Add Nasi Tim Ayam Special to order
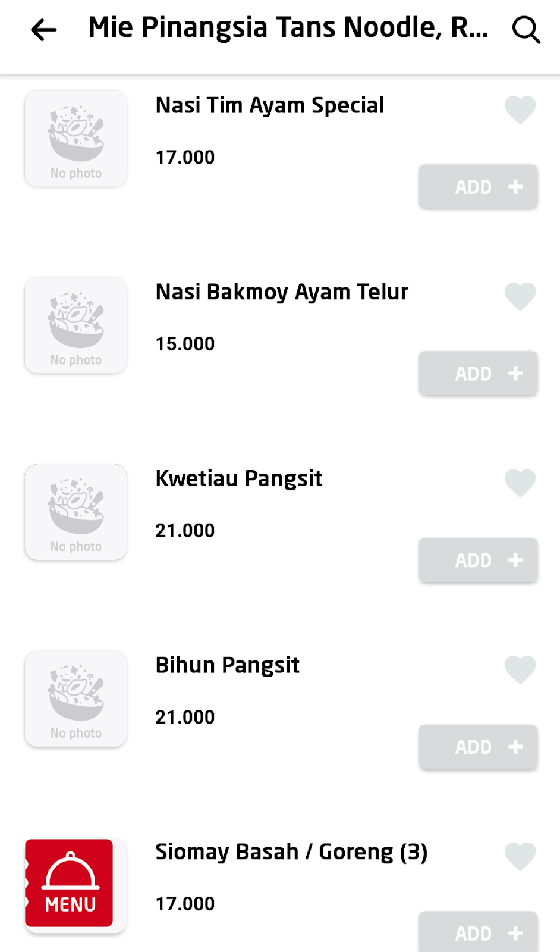Viewport: 560px width, 952px height. pyautogui.click(x=478, y=187)
